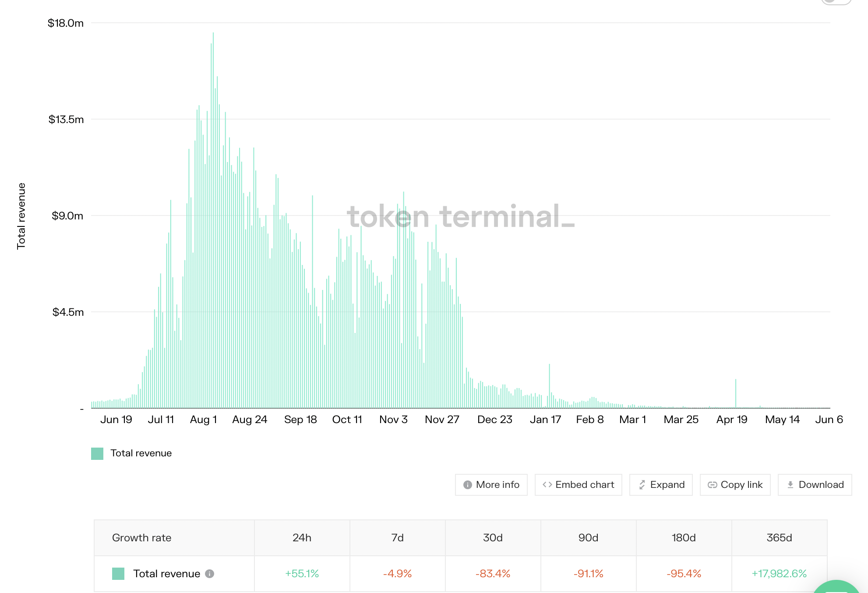This screenshot has width=868, height=593.
Task: Open the green chat bubble widget
Action: click(837, 587)
